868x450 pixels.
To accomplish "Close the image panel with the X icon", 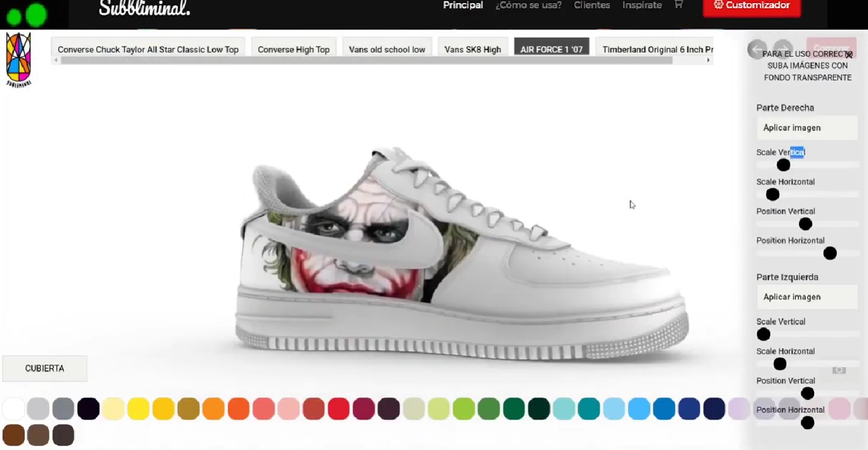I will [x=848, y=55].
